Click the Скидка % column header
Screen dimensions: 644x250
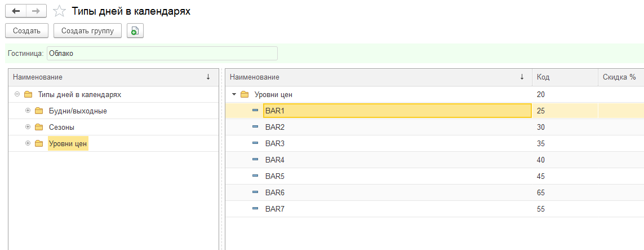[x=621, y=77]
